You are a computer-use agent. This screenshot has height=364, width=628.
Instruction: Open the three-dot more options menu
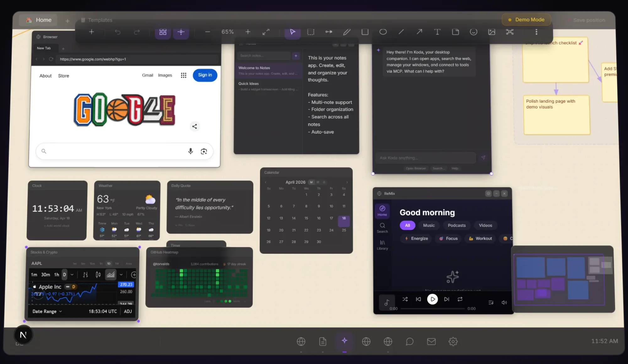coord(536,32)
